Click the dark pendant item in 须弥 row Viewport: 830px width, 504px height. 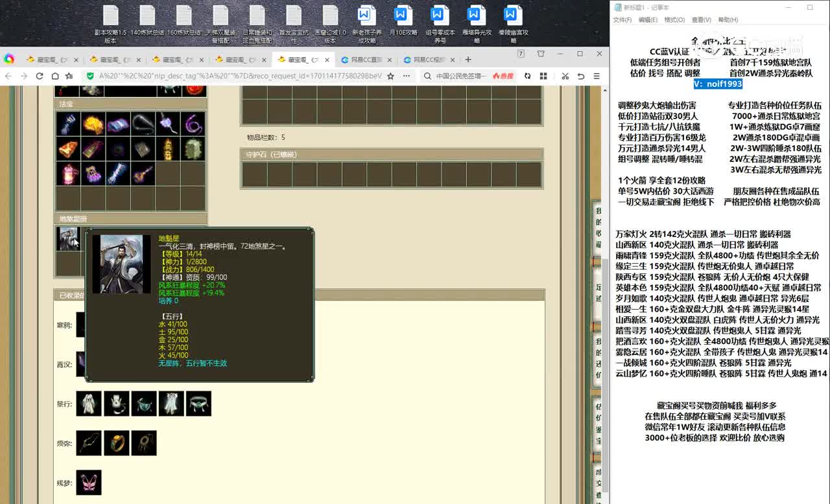tap(144, 443)
